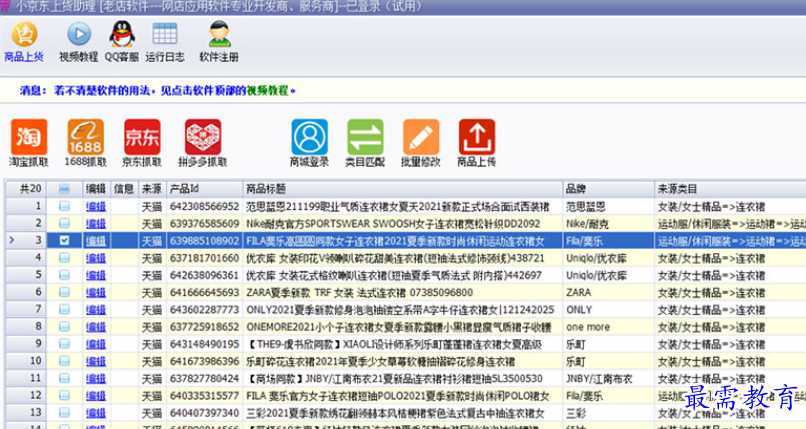806x429 pixels.
Task: Check the checkbox for row 2
Action: 64,223
